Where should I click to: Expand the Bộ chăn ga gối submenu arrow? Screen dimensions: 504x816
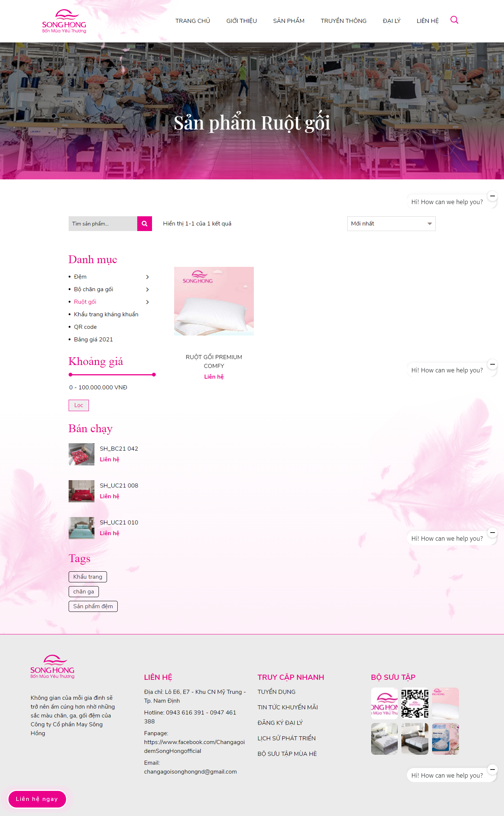point(148,289)
